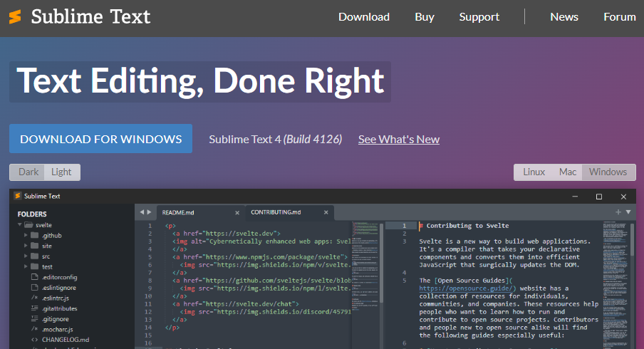The width and height of the screenshot is (644, 349).
Task: Expand the src folder arrow
Action: pos(26,256)
